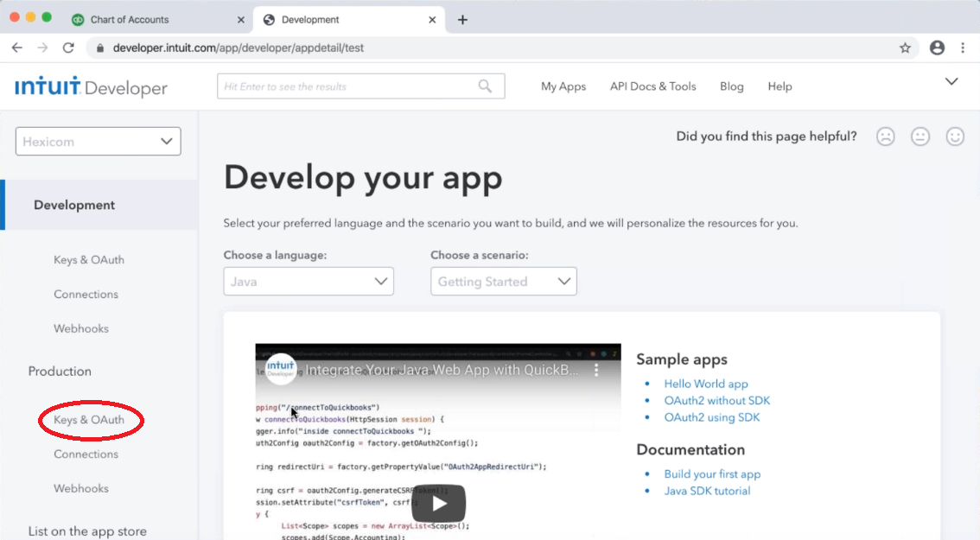Image resolution: width=980 pixels, height=540 pixels.
Task: Open the OAuth2 using SDK link
Action: pos(712,417)
